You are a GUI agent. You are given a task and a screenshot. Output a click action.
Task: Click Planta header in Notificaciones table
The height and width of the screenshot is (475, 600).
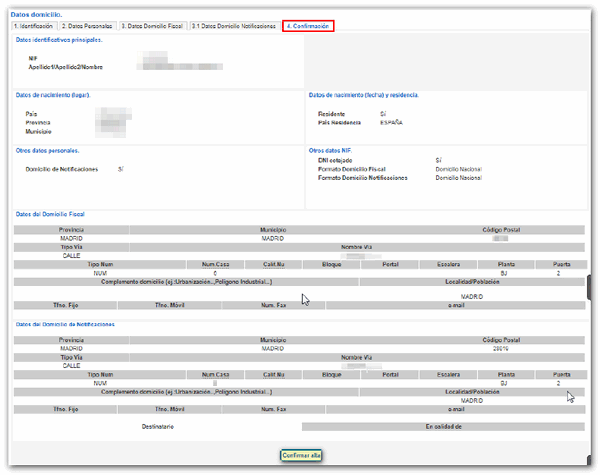pyautogui.click(x=506, y=375)
